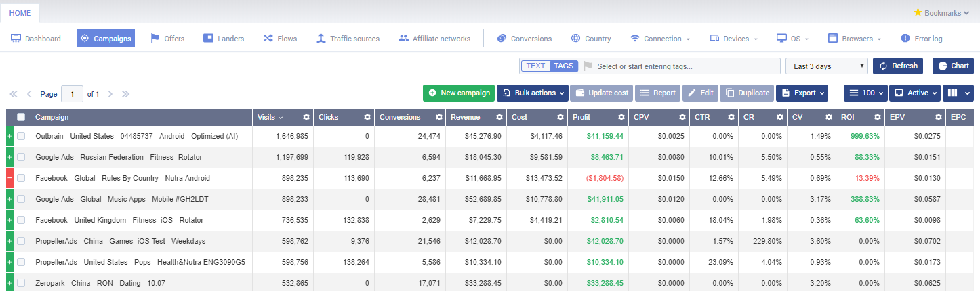Image resolution: width=980 pixels, height=291 pixels.
Task: Open Bulk actions dropdown
Action: click(x=533, y=93)
